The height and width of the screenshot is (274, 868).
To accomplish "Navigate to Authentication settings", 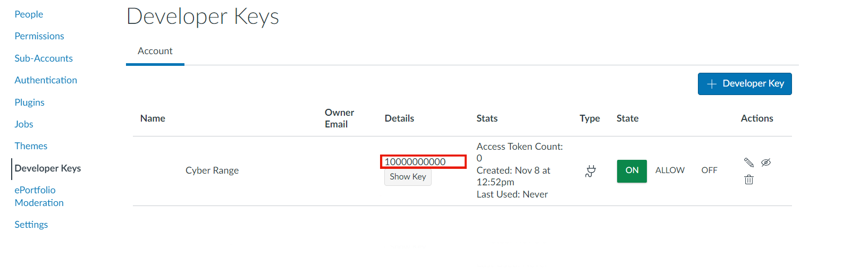I will [x=46, y=80].
